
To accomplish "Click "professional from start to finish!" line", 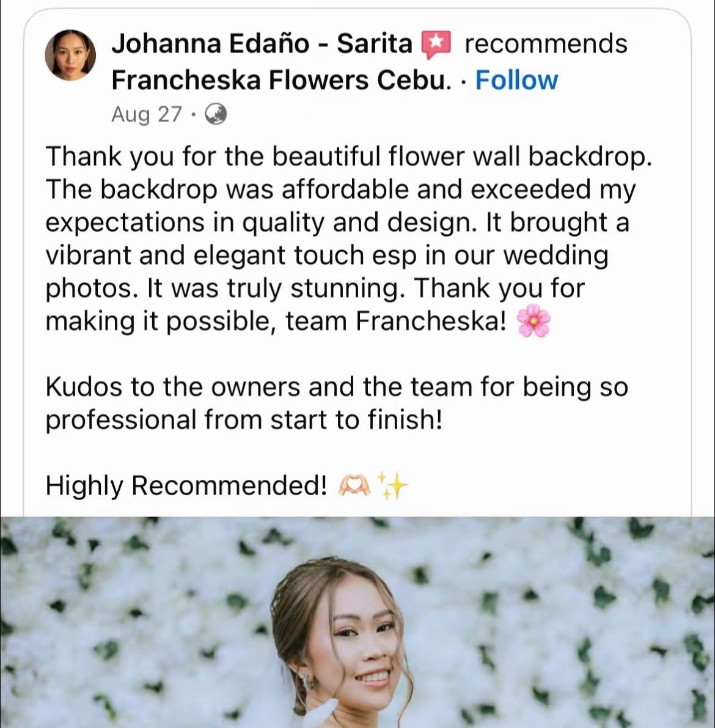I will click(243, 420).
